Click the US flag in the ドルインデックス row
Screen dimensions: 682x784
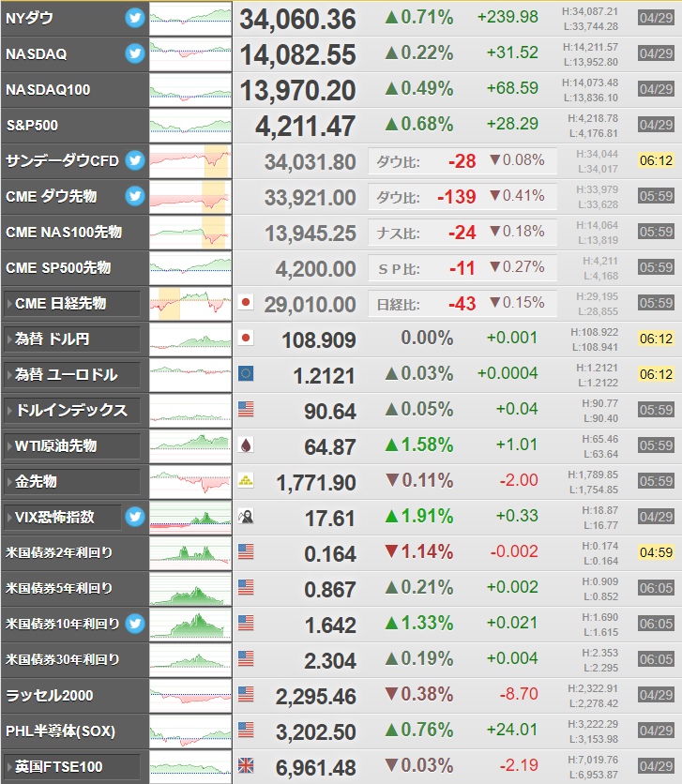pyautogui.click(x=246, y=409)
